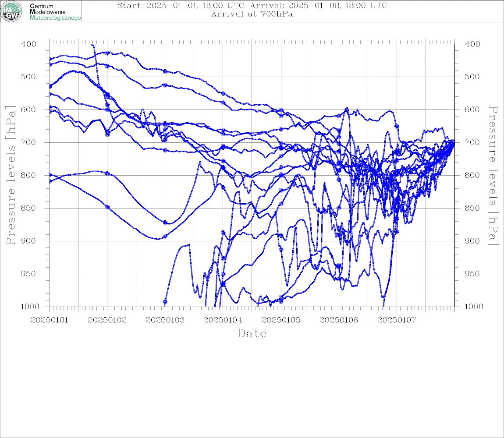Screen dimensions: 504x438
Task: Click the 600 label on the left axis
Action: tap(28, 109)
